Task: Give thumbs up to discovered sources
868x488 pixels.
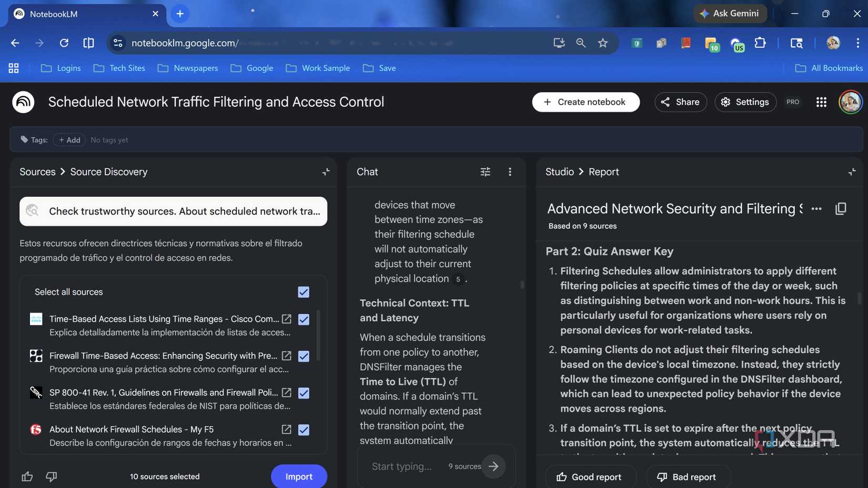Action: click(x=27, y=476)
